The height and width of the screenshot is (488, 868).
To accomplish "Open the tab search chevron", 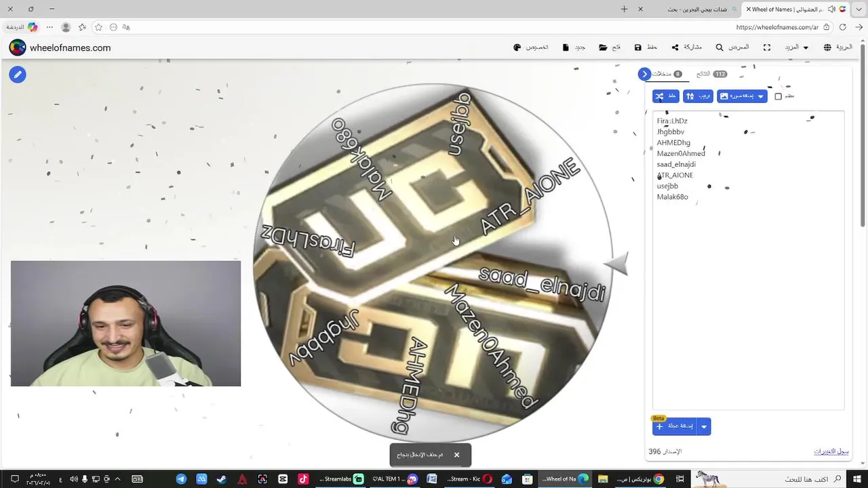I will coord(858,9).
